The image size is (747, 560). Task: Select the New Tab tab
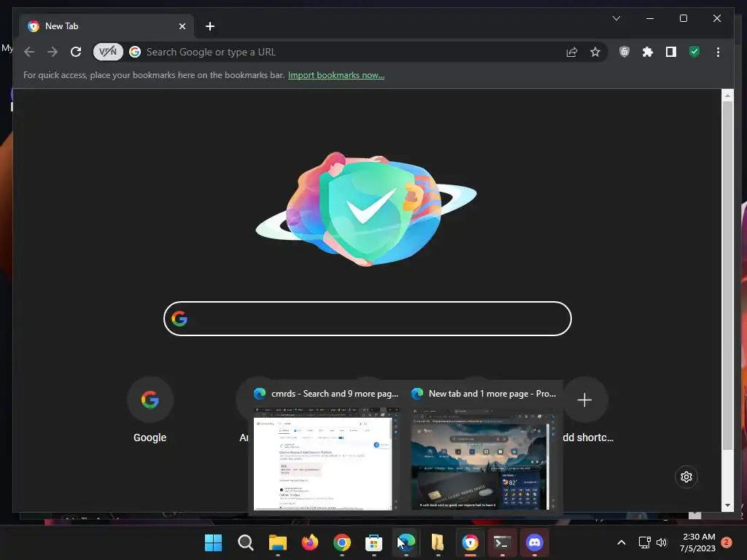pyautogui.click(x=107, y=26)
